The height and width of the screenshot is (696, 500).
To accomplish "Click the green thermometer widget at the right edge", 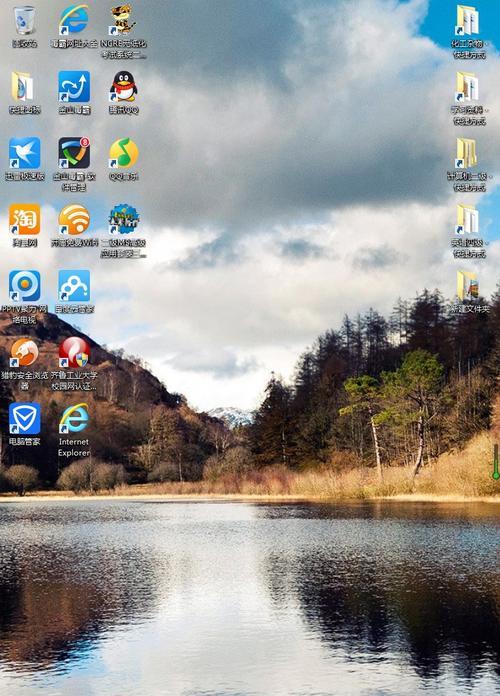I will tap(496, 462).
